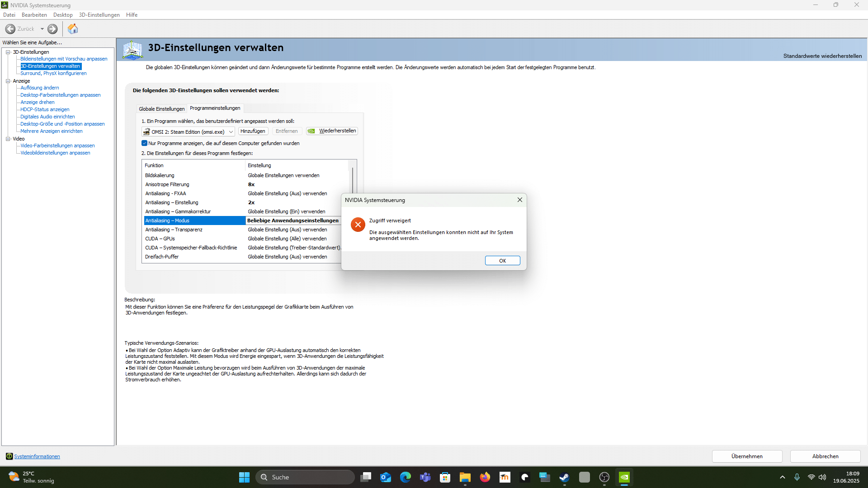Screen dimensions: 868x488
Task: Click the forward arrow navigation icon
Action: [x=52, y=29]
